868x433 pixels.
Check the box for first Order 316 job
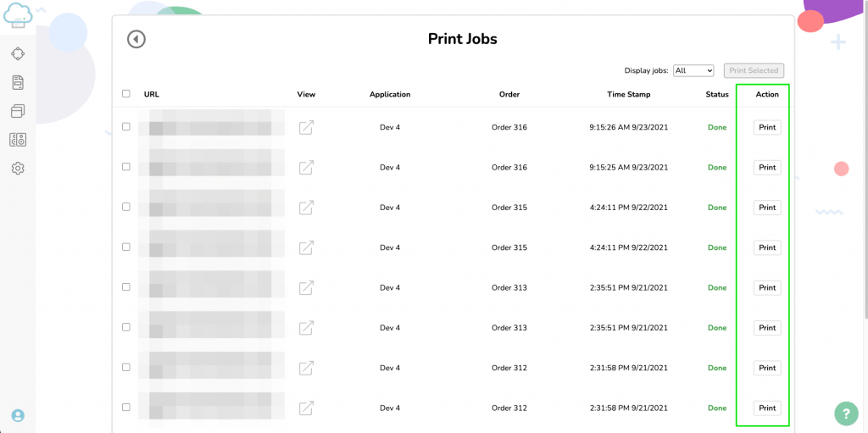coord(126,127)
